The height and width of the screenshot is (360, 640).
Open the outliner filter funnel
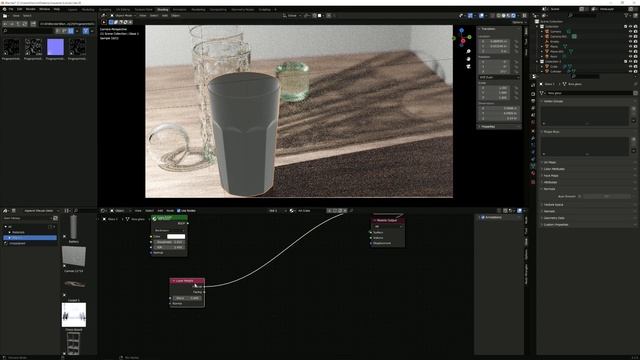[627, 16]
